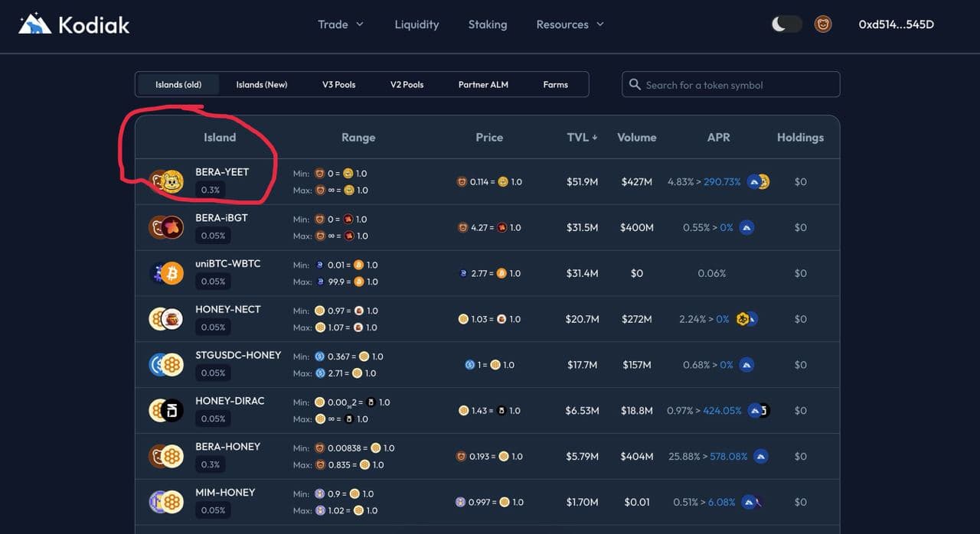980x534 pixels.
Task: Click the 290.73% boosted APR value
Action: click(722, 182)
